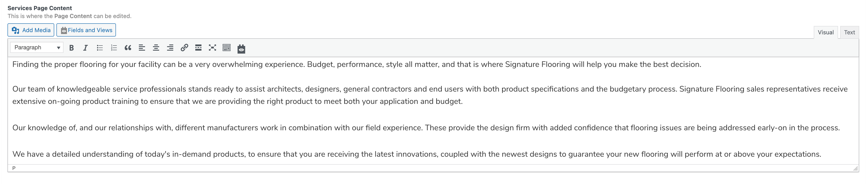Toggle bold formatting in the editor toolbar
This screenshot has width=868, height=184.
[x=71, y=48]
